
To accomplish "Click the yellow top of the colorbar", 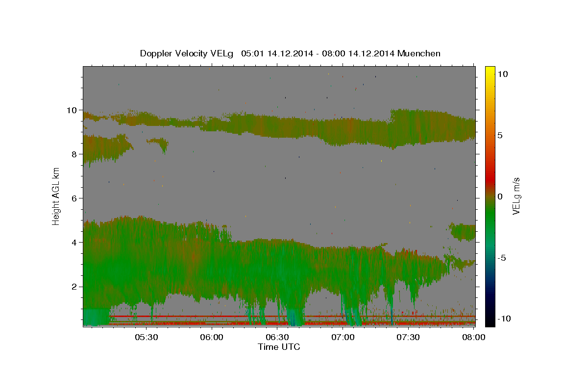I will coord(490,71).
